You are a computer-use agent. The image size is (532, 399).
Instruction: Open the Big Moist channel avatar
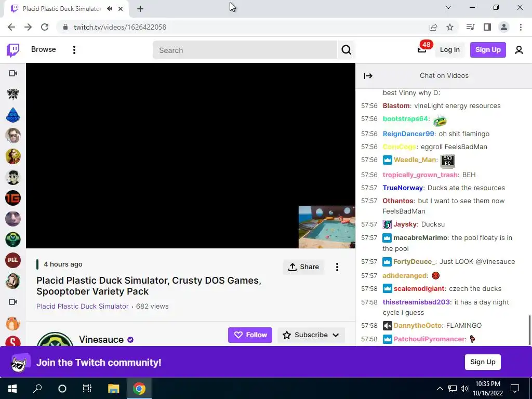(13, 115)
